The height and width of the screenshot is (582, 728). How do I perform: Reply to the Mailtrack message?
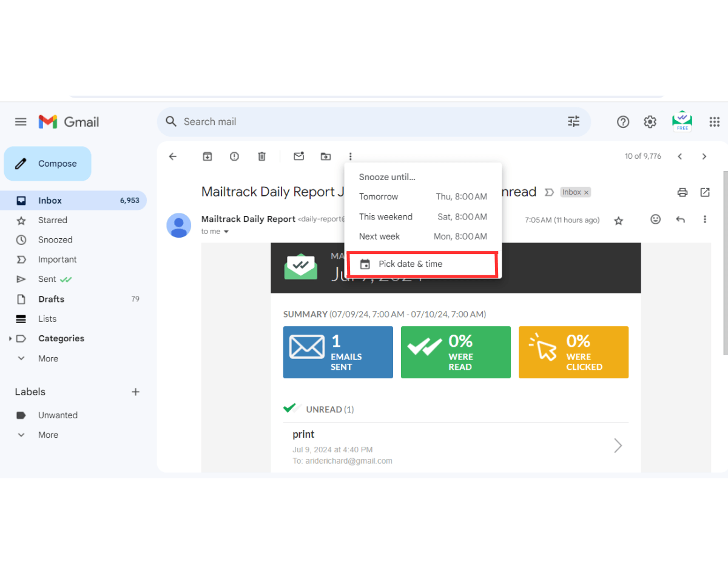tap(681, 219)
